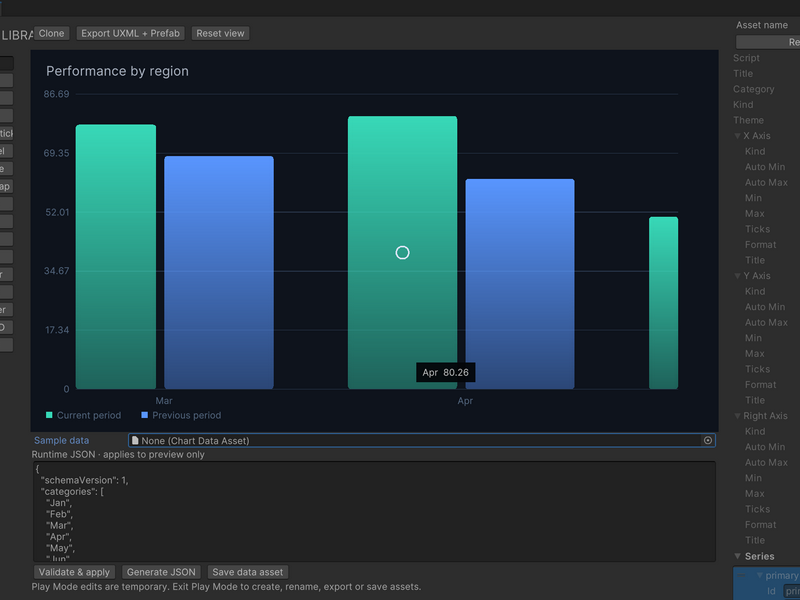Click the file icon in Sample data field

tap(135, 440)
